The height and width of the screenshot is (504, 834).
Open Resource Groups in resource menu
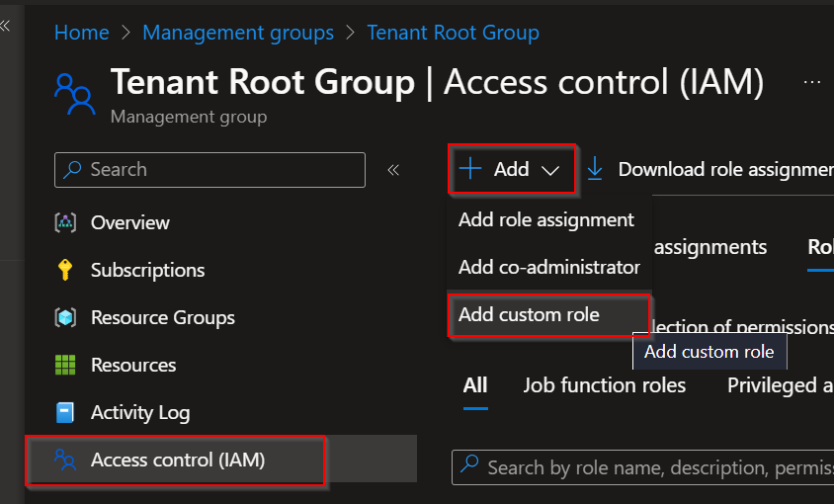(x=163, y=318)
